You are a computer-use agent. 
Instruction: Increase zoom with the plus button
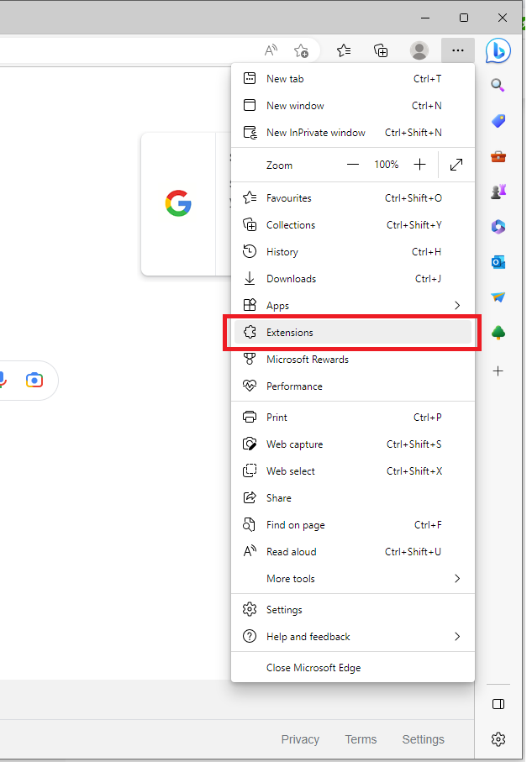pyautogui.click(x=420, y=165)
